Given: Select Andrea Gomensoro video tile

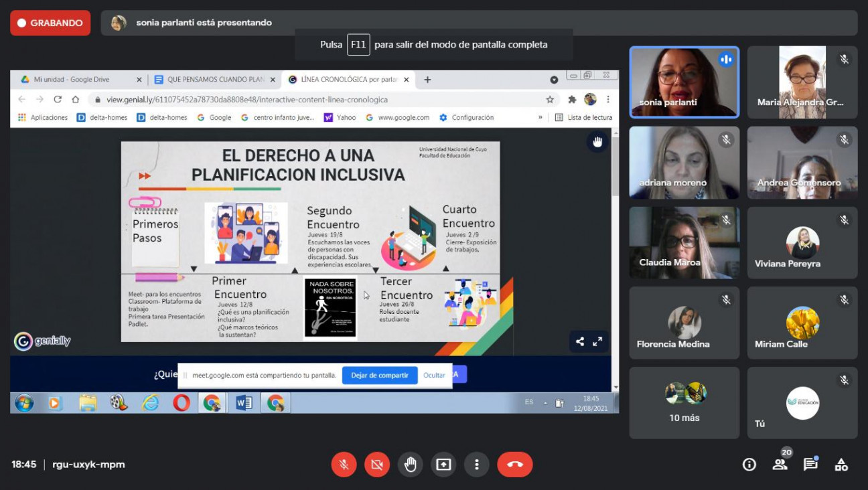Looking at the screenshot, I should tap(802, 163).
